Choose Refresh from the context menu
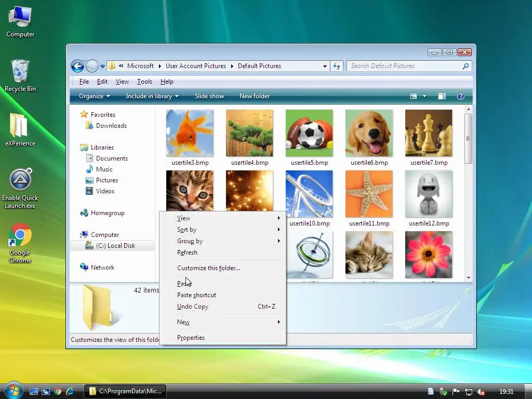Image resolution: width=532 pixels, height=399 pixels. (x=222, y=252)
